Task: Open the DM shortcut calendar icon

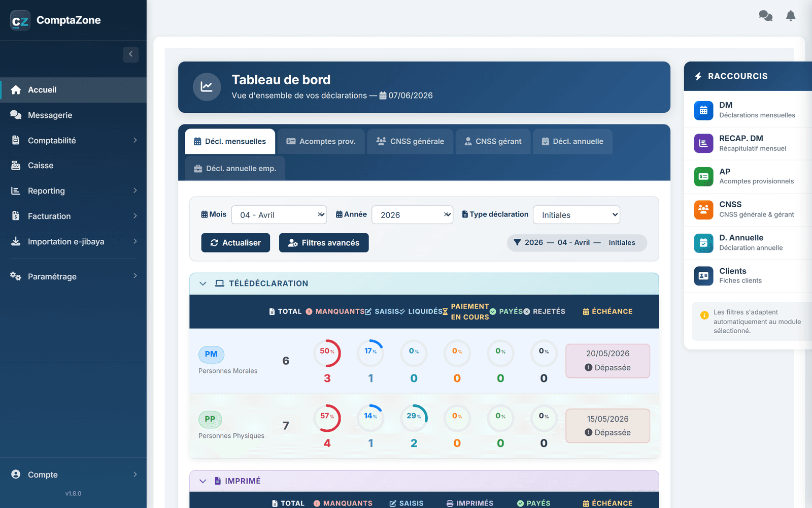Action: click(x=703, y=110)
